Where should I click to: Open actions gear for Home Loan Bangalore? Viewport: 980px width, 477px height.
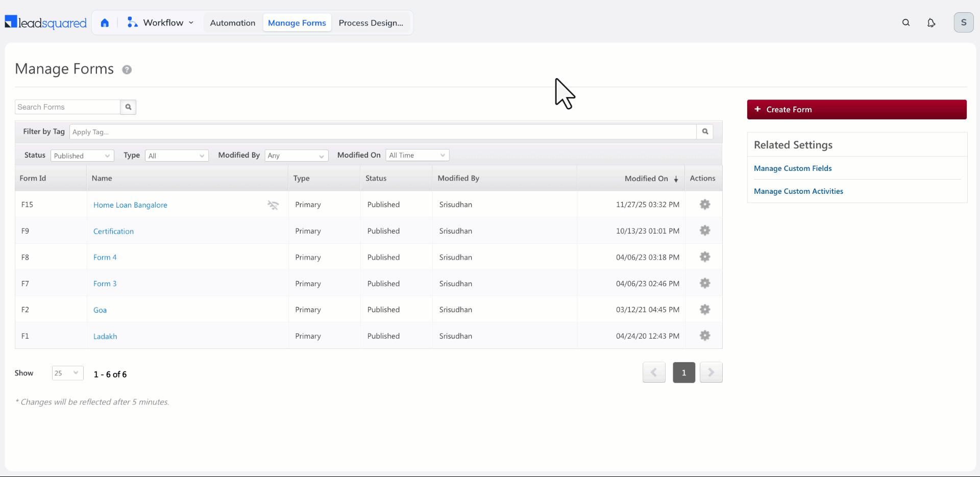(x=705, y=205)
